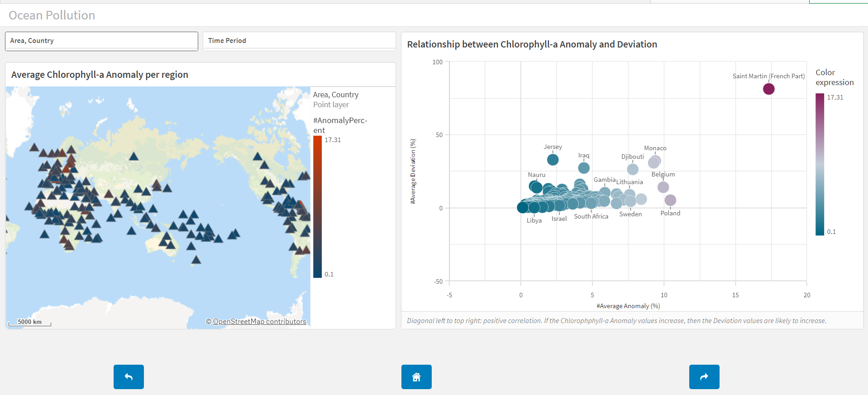Click the Ocean Pollution sheet title

pyautogui.click(x=52, y=15)
